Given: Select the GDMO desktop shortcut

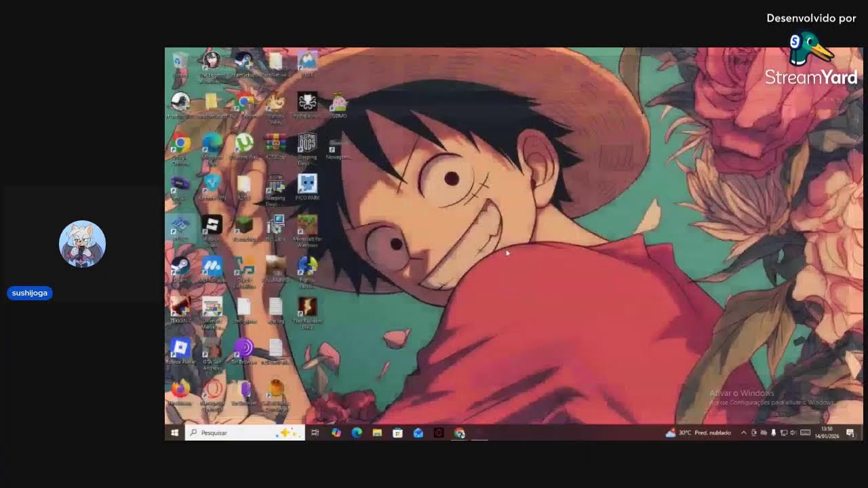Looking at the screenshot, I should 339,105.
